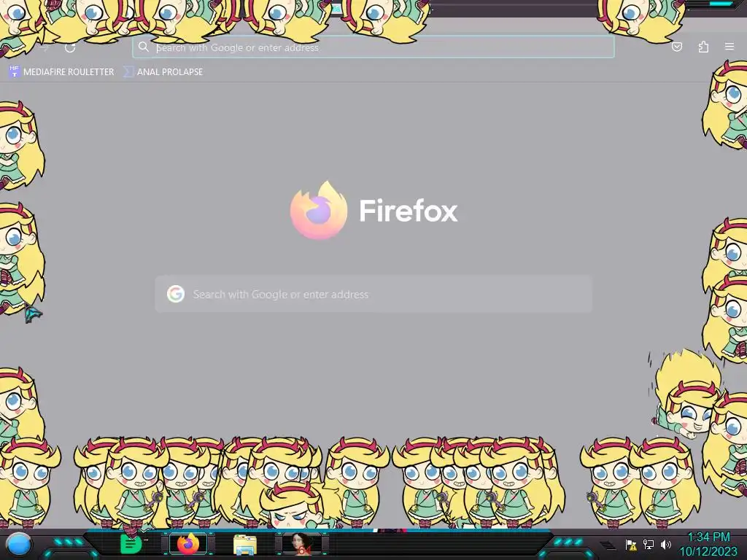Open the Save to Pocket button
The width and height of the screenshot is (747, 560).
[x=676, y=47]
